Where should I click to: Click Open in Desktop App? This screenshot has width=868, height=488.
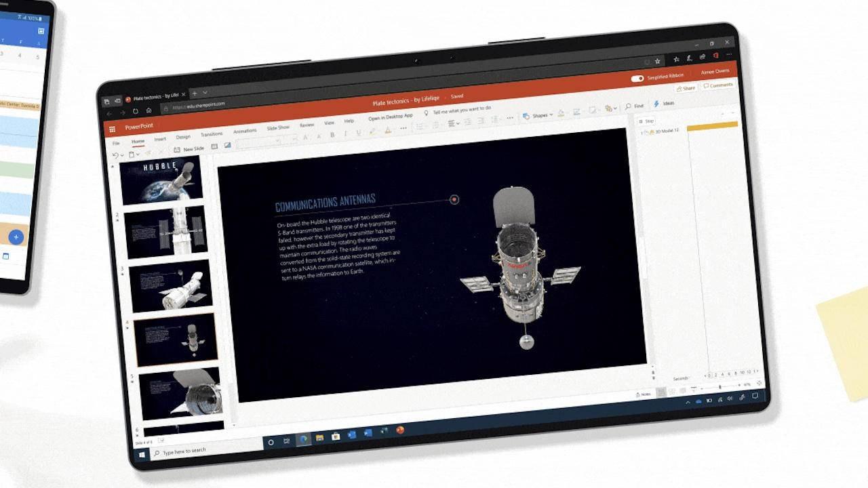click(390, 117)
